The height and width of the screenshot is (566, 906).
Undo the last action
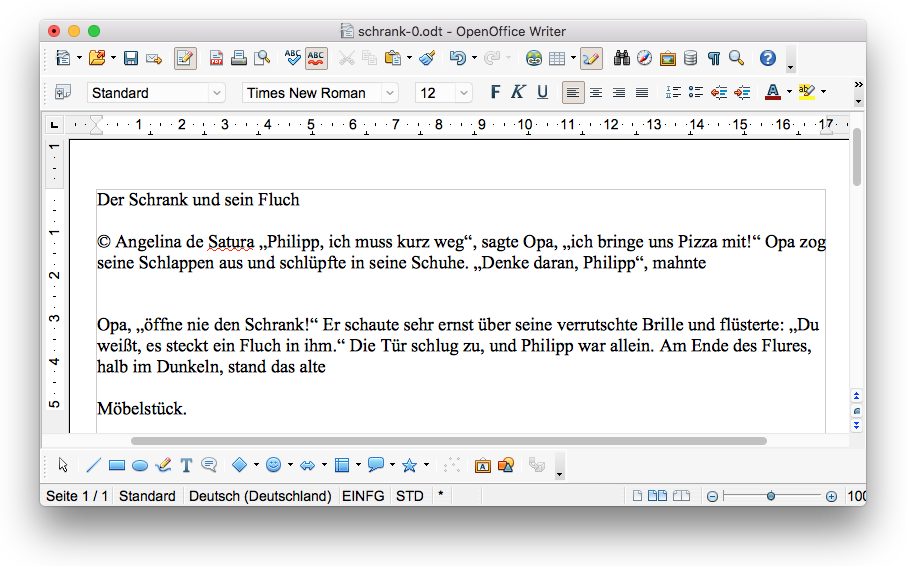(458, 58)
